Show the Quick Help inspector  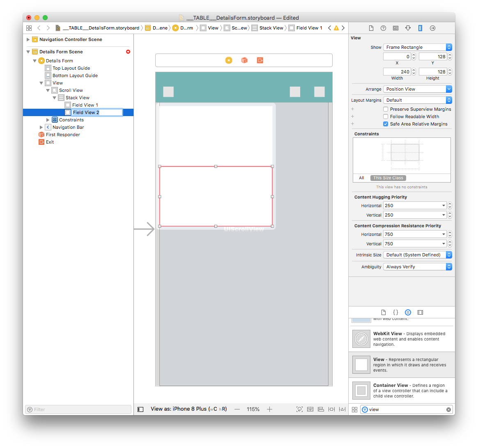click(383, 28)
